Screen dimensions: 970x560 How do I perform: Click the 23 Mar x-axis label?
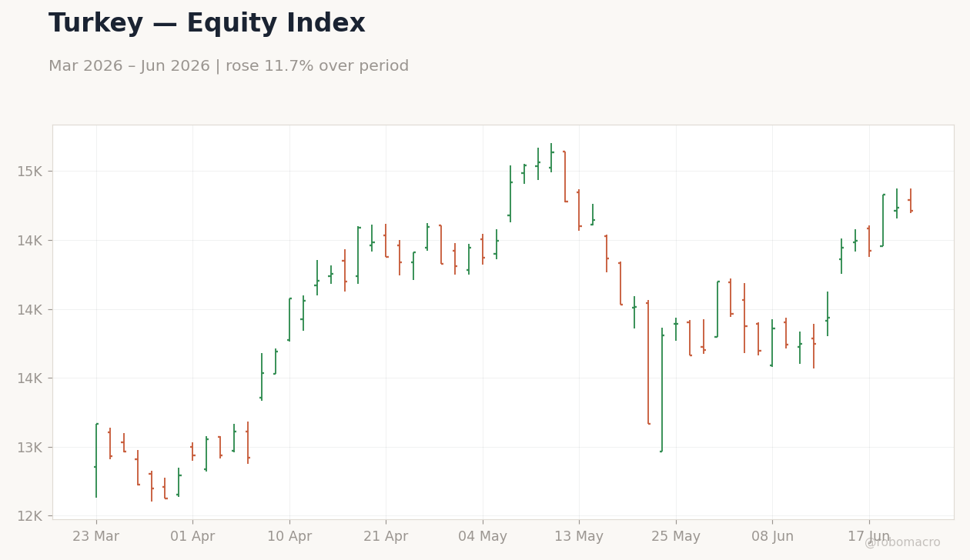click(x=96, y=537)
